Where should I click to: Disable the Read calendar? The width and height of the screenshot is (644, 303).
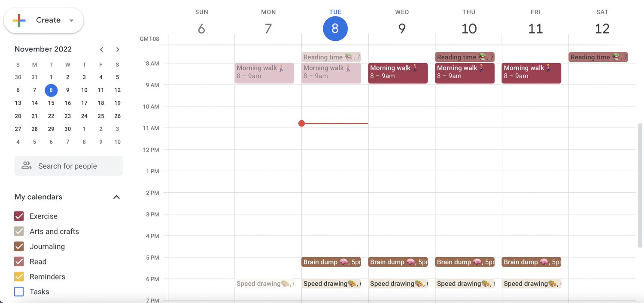[18, 261]
